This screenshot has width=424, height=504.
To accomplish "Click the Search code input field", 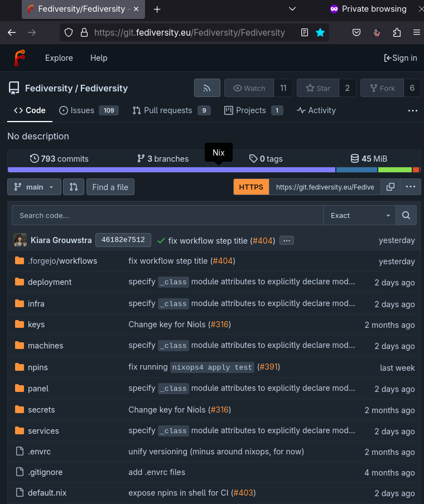I will [167, 215].
